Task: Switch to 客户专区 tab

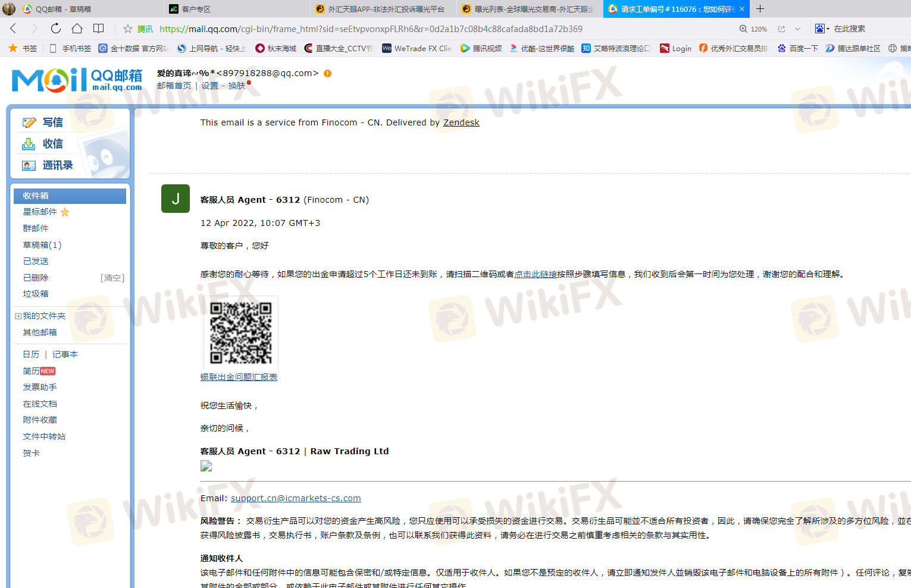Action: (x=237, y=9)
